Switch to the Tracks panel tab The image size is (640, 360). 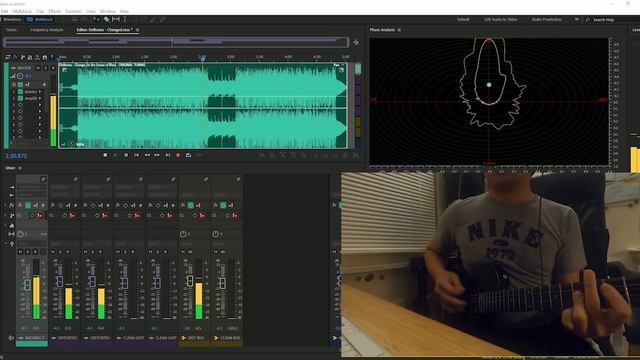click(x=11, y=30)
